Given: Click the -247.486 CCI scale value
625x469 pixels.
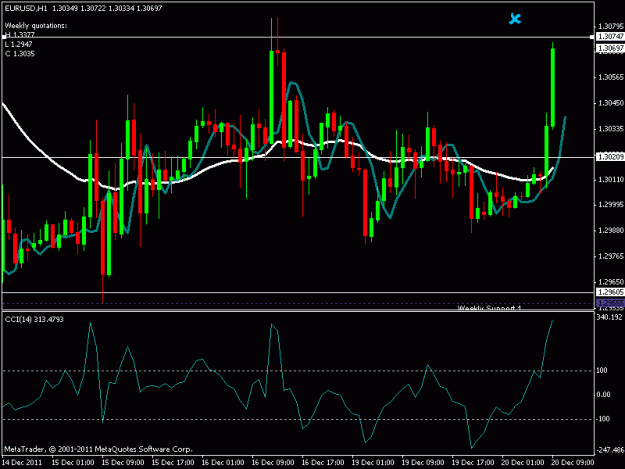Looking at the screenshot, I should 610,450.
